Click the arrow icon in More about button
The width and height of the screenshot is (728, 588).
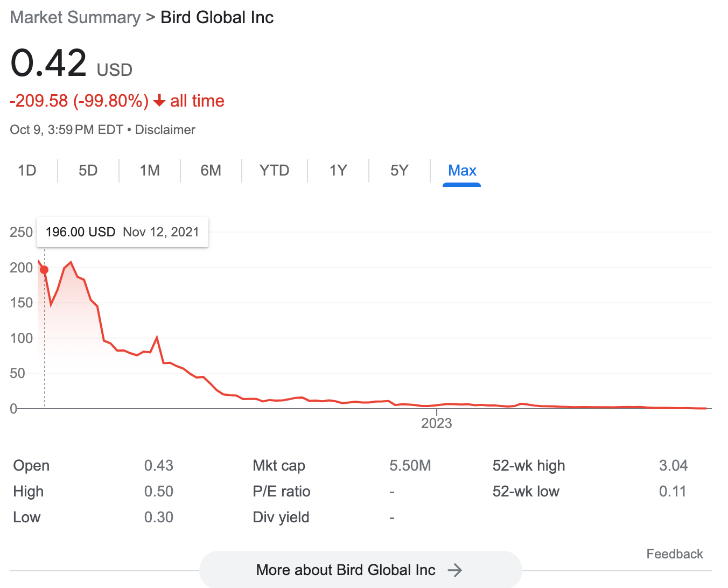[455, 570]
